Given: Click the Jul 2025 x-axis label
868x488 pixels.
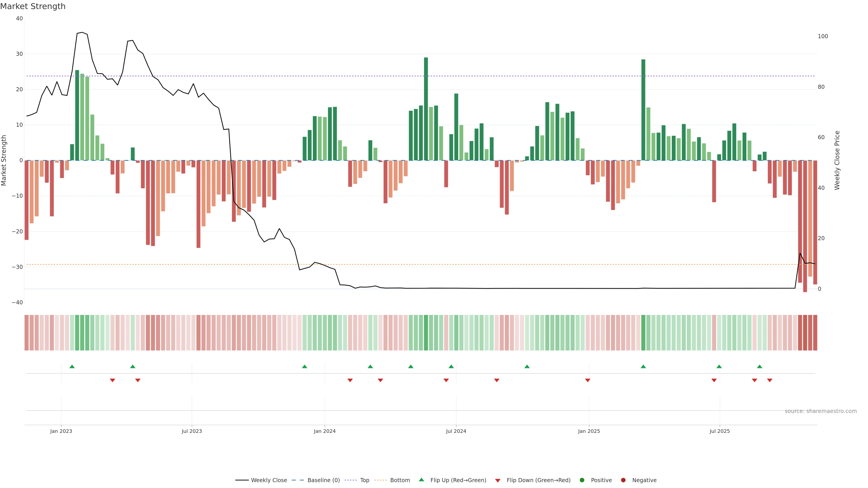Looking at the screenshot, I should click(719, 431).
